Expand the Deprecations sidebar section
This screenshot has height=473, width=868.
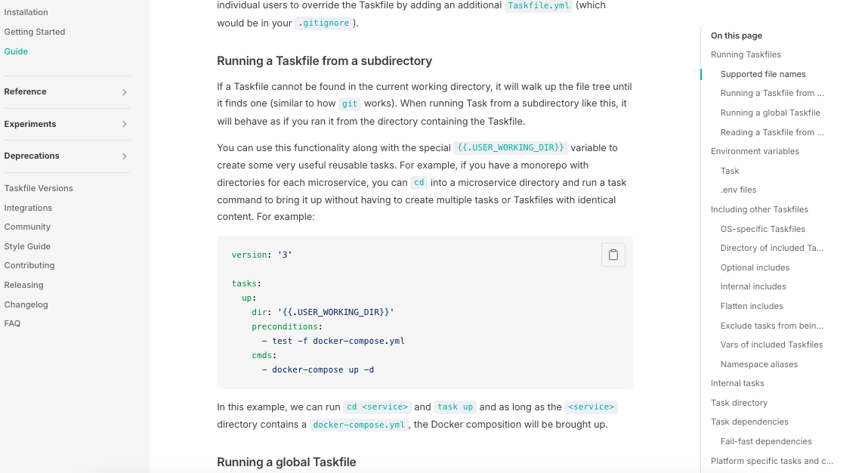point(124,156)
